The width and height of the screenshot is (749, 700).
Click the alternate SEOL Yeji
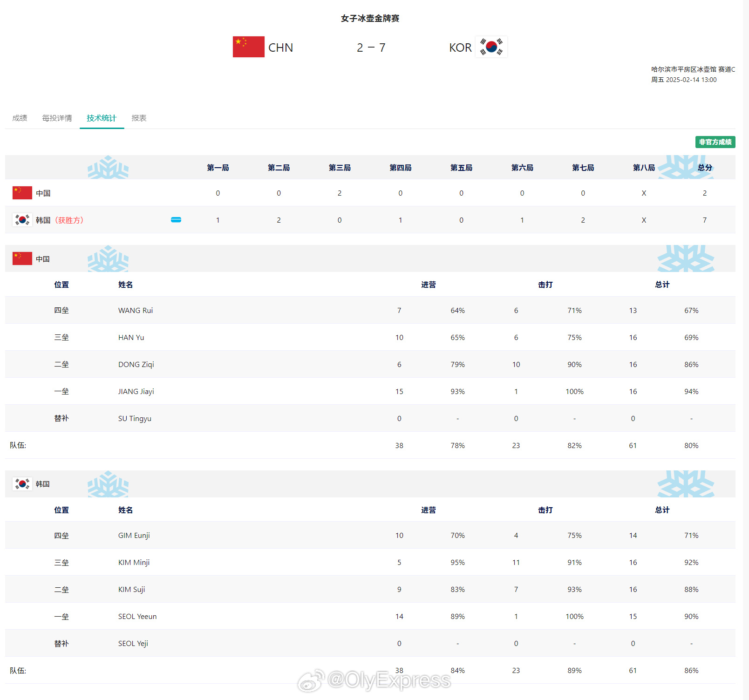pos(133,643)
